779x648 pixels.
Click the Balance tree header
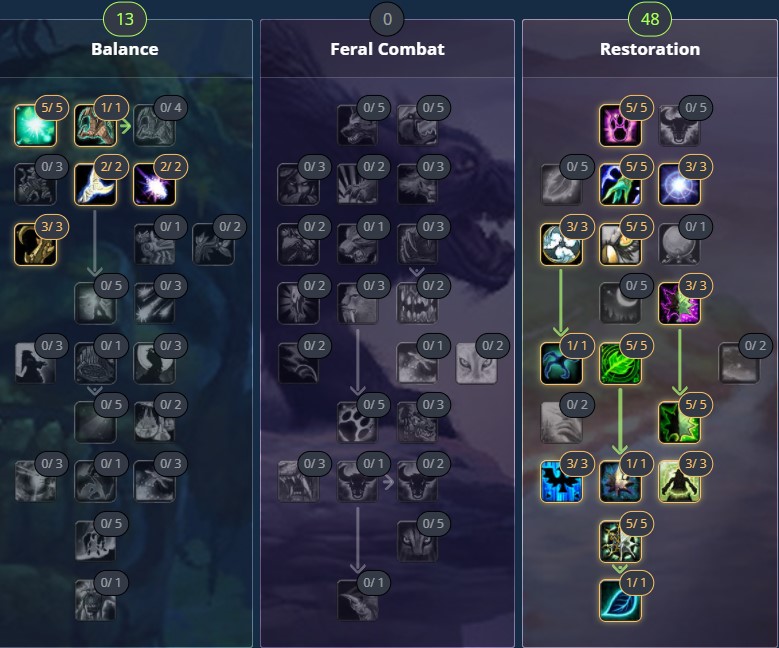[125, 49]
